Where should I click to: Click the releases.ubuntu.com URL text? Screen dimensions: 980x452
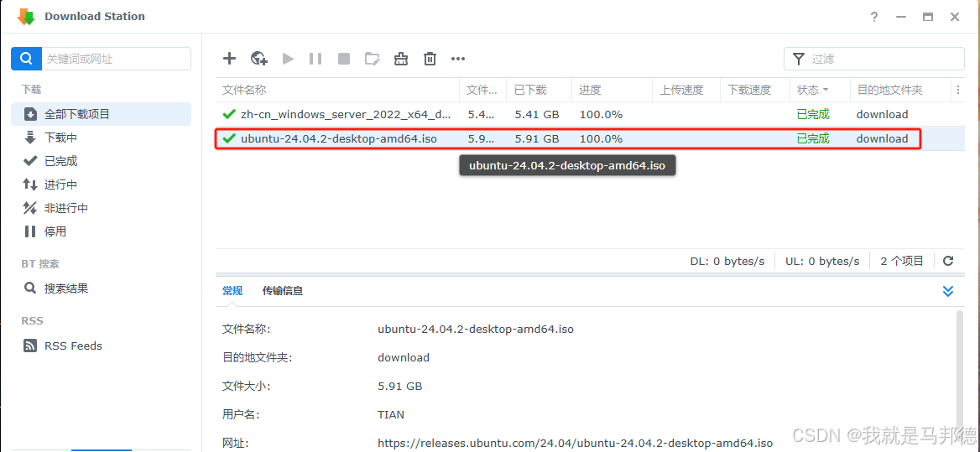point(576,444)
